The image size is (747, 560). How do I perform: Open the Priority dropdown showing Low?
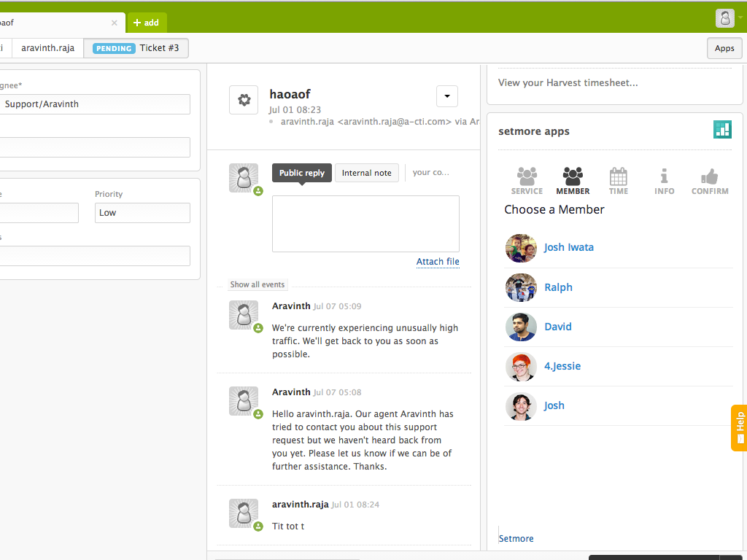pyautogui.click(x=142, y=212)
